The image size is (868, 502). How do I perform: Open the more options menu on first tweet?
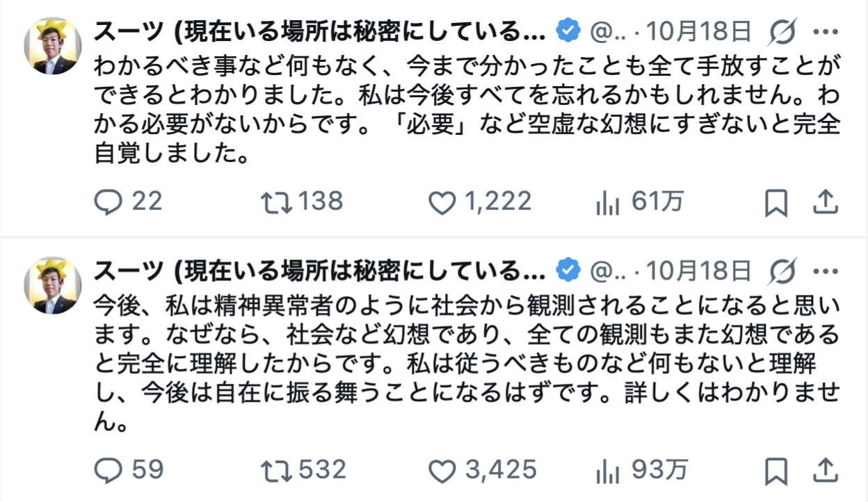pos(826,31)
